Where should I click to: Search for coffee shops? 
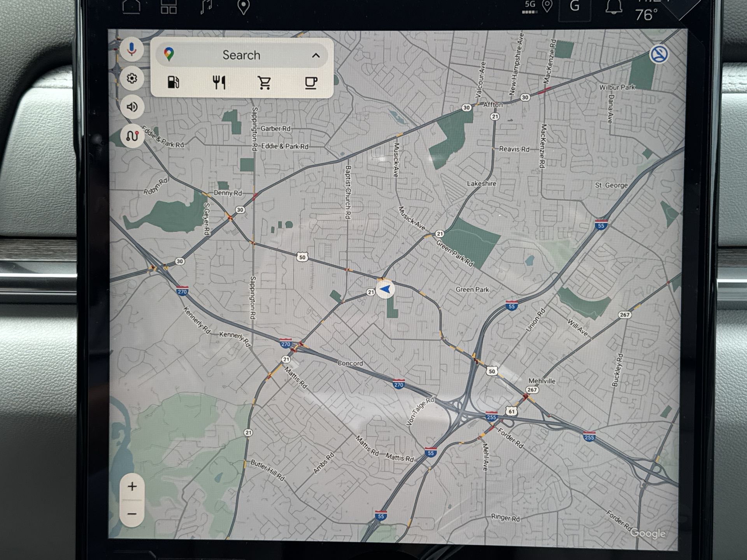click(x=310, y=82)
